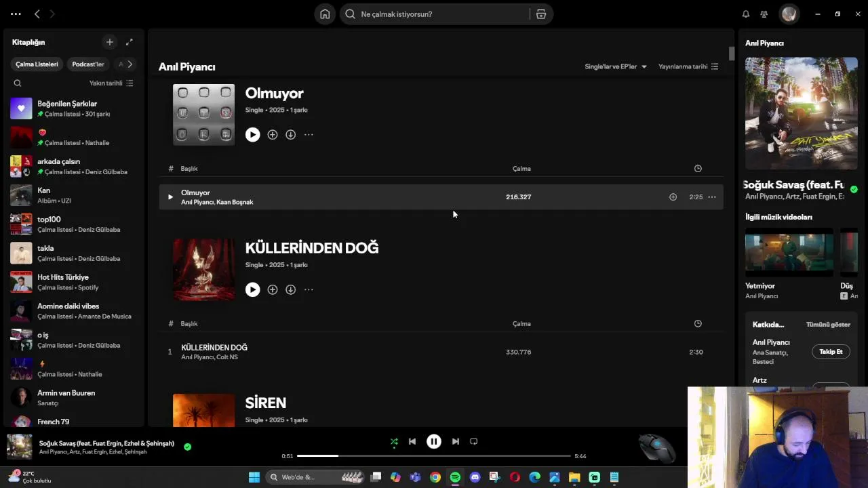This screenshot has width=868, height=488.
Task: Open Discord from the Windows taskbar
Action: 475,477
